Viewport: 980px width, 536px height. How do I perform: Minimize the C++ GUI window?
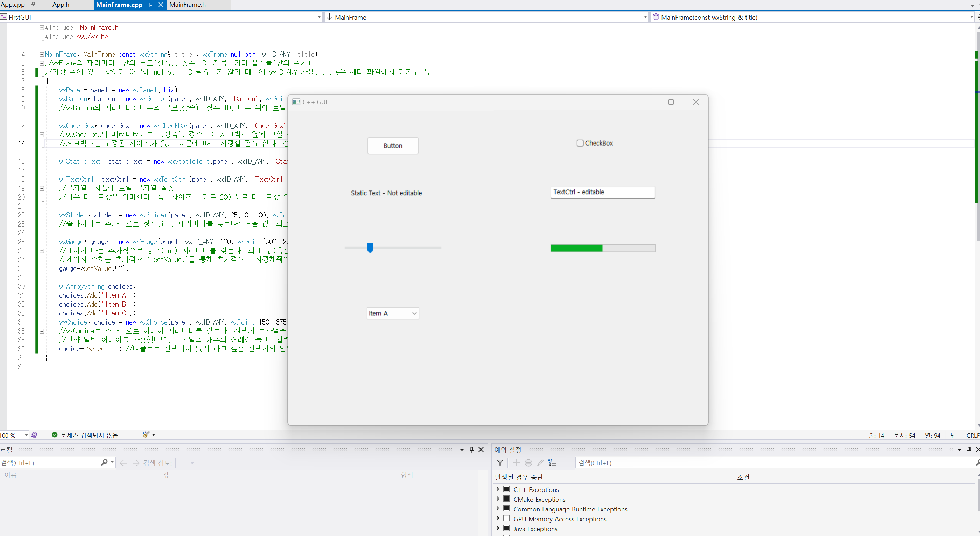coord(647,102)
